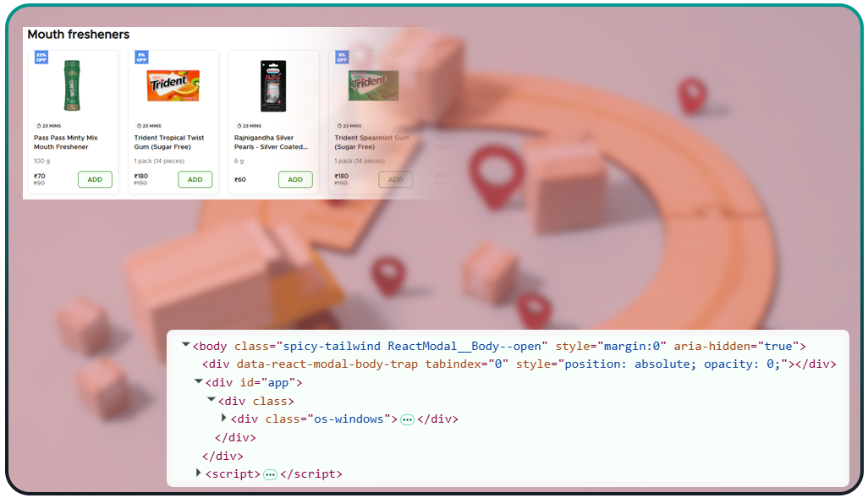Screen dimensions: 868x498
Task: Click the ellipsis inside the script tag
Action: [271, 474]
